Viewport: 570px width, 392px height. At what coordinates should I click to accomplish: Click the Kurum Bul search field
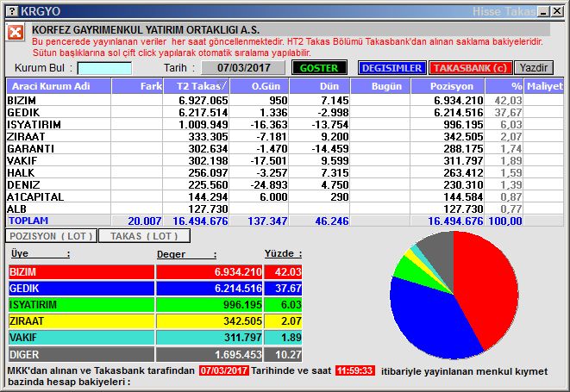pyautogui.click(x=104, y=68)
